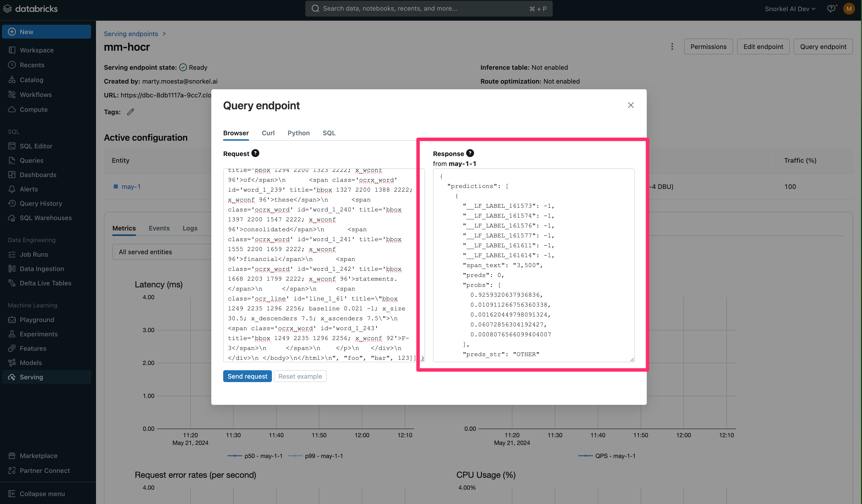Viewport: 862px width, 504px height.
Task: Click the New plus icon
Action: point(12,32)
